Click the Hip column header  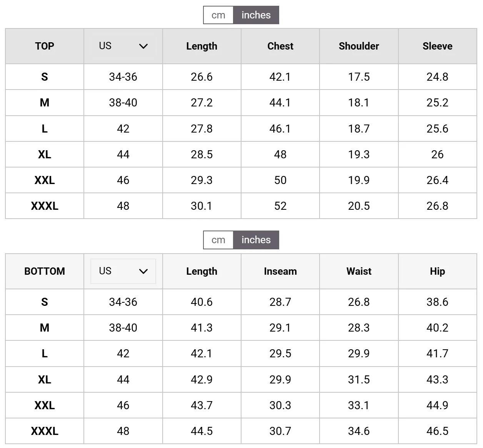pos(438,271)
